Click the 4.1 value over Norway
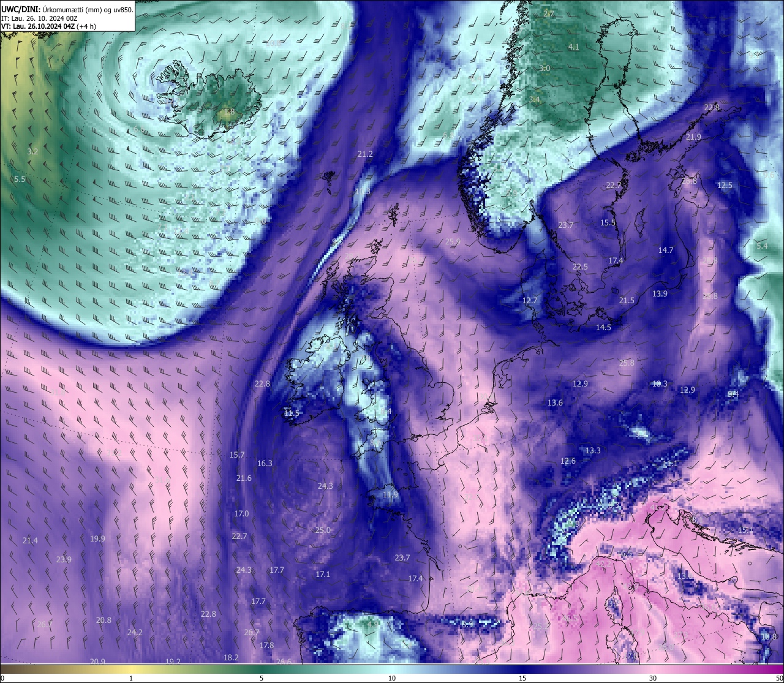The image size is (784, 683). [x=574, y=47]
